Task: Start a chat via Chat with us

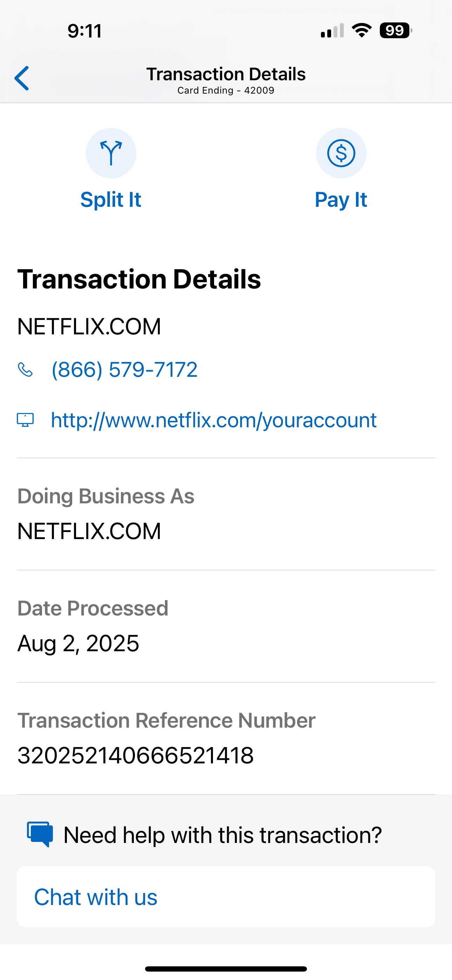Action: pos(96,897)
